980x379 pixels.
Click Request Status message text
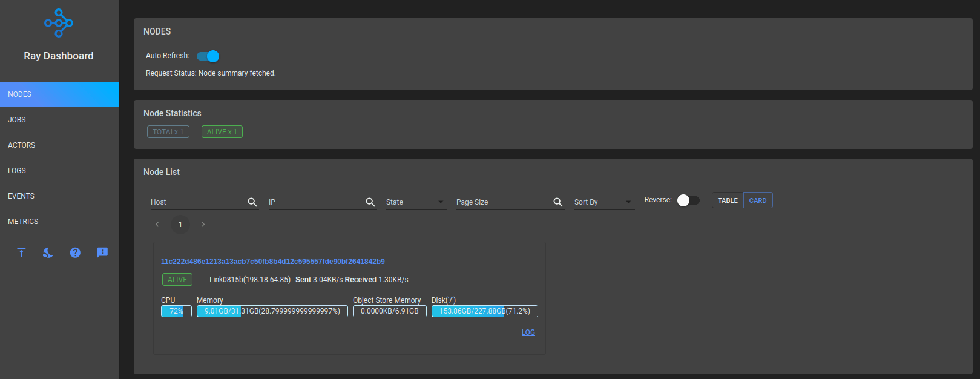(x=211, y=73)
